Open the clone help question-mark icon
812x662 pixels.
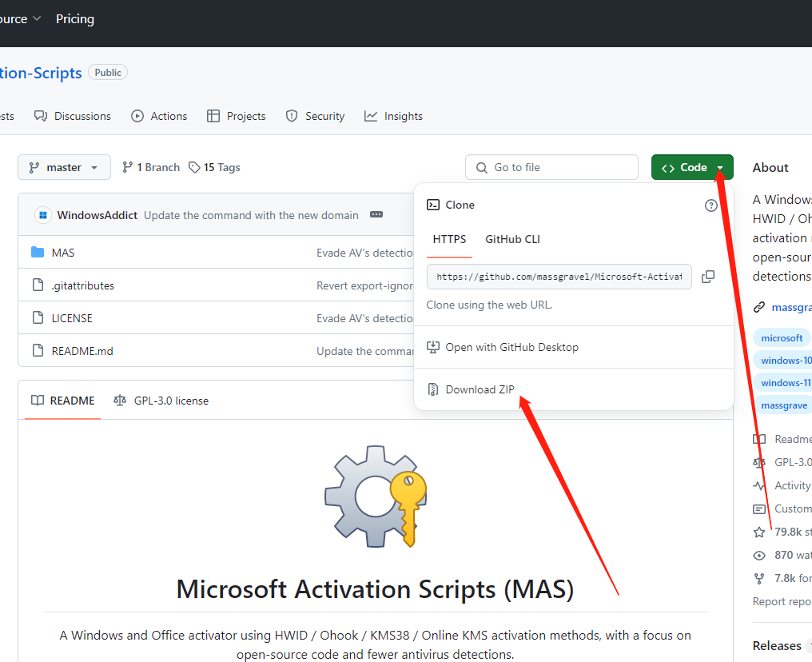(711, 205)
